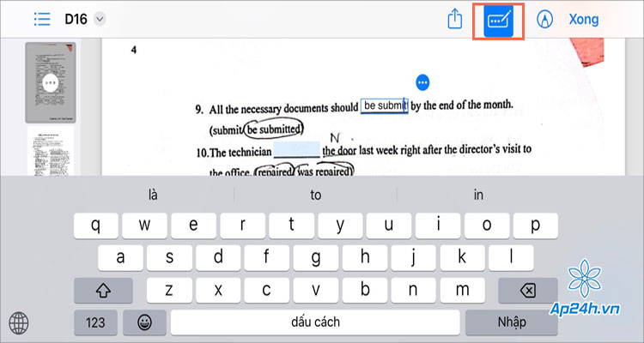The height and width of the screenshot is (343, 644).
Task: Tap the t key
Action: tap(291, 226)
